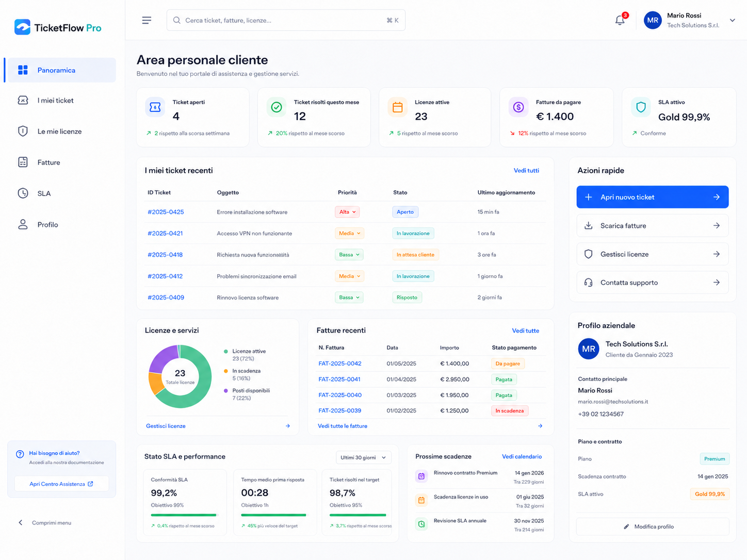Click Modifica profilo button
The height and width of the screenshot is (560, 747).
point(653,526)
